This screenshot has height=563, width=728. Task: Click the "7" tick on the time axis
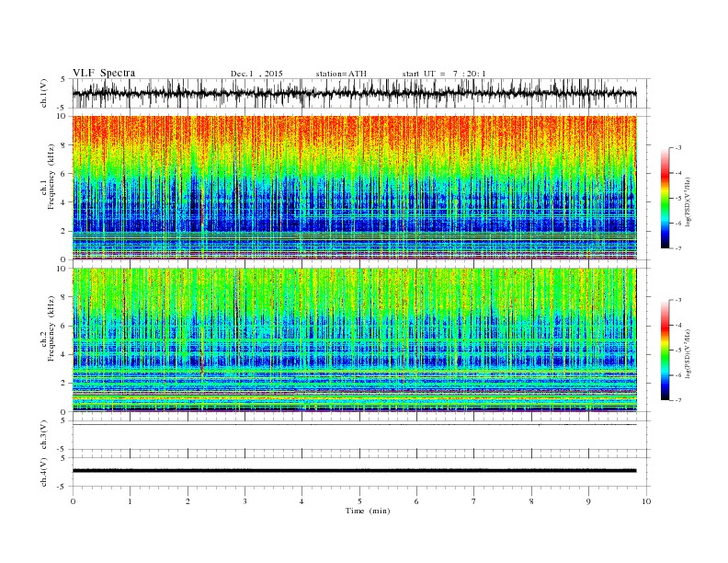coord(474,501)
